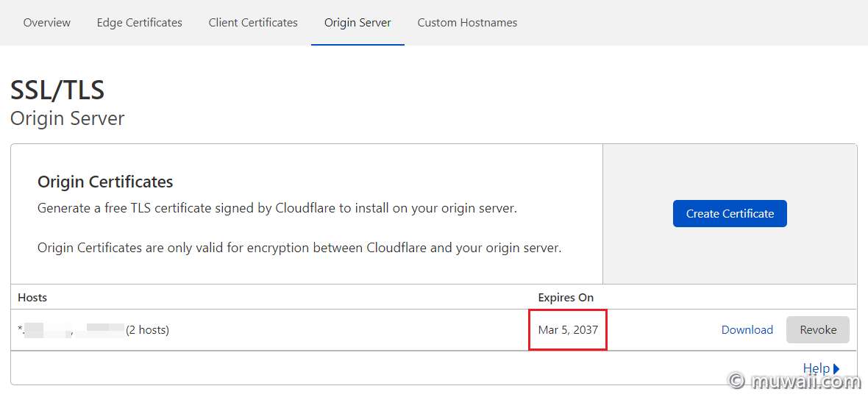Switch to the Edge Certificates tab
The image size is (868, 397).
140,23
